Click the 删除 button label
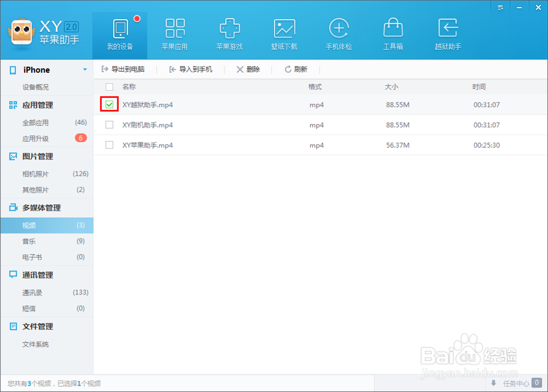 (253, 69)
